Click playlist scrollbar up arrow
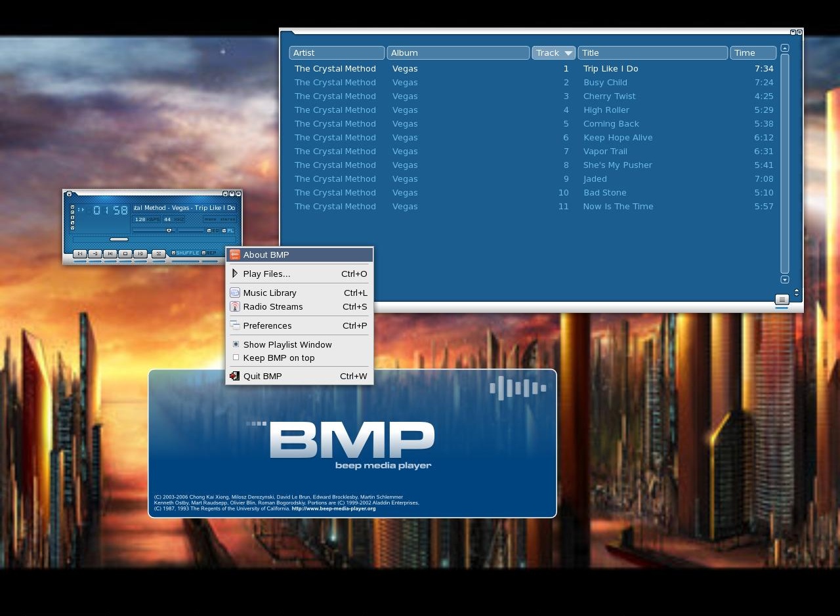 click(x=784, y=49)
